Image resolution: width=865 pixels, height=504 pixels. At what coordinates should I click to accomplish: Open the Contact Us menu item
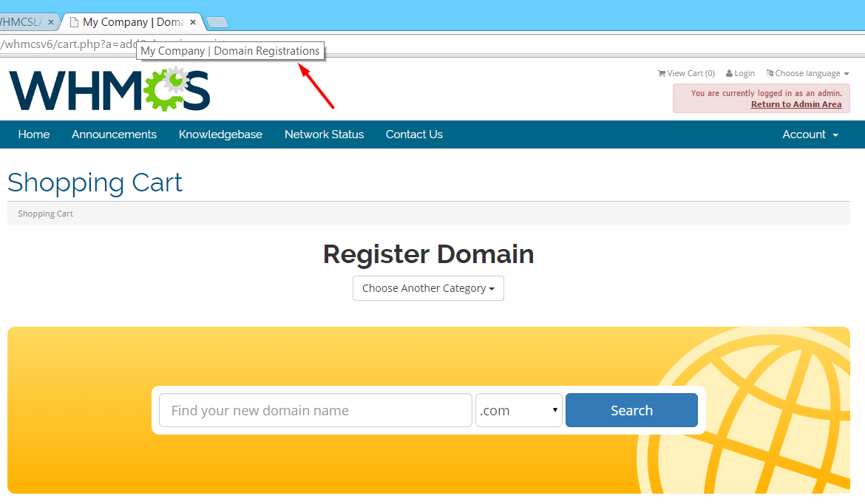(414, 134)
